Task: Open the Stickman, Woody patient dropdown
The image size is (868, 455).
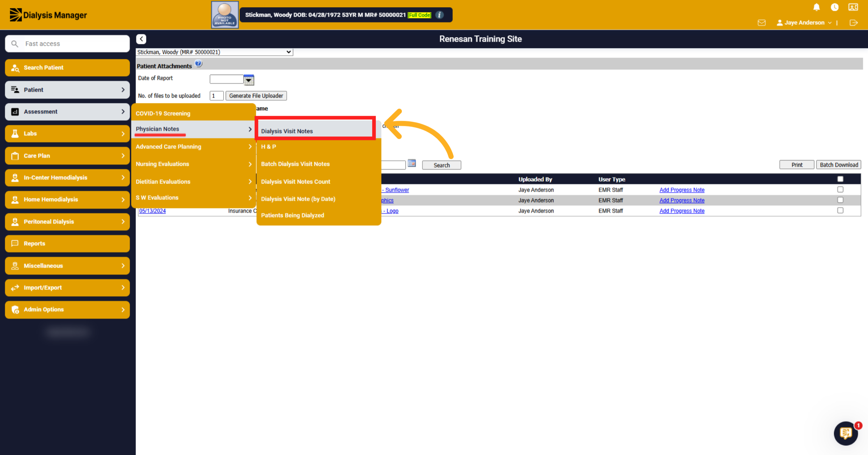Action: pyautogui.click(x=214, y=52)
